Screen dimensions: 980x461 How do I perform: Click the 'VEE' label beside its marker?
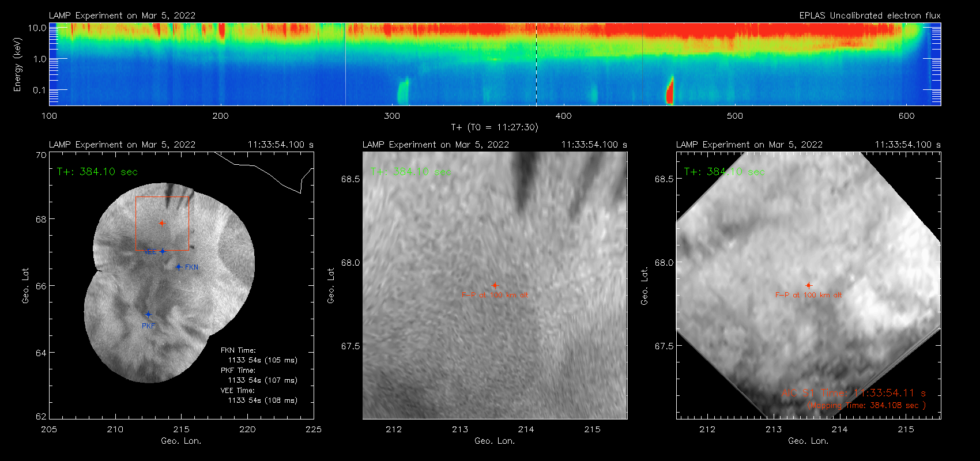150,252
